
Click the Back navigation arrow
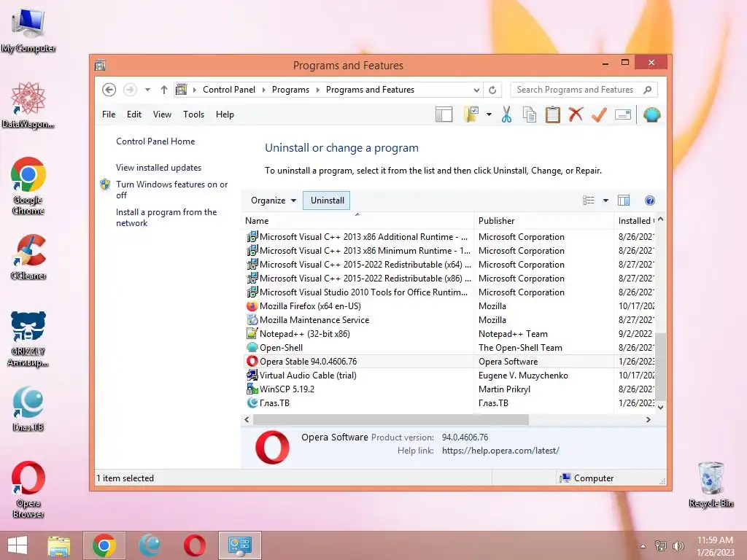pyautogui.click(x=109, y=90)
